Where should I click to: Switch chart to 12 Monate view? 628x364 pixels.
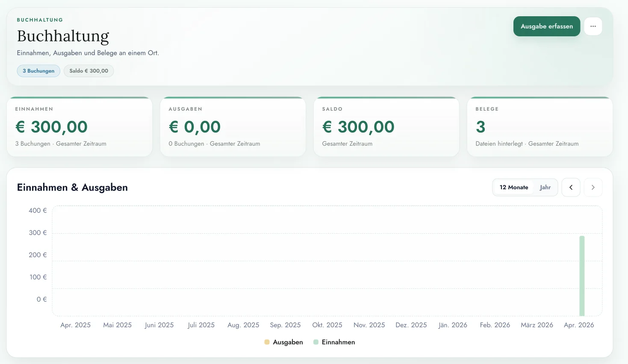(x=514, y=188)
